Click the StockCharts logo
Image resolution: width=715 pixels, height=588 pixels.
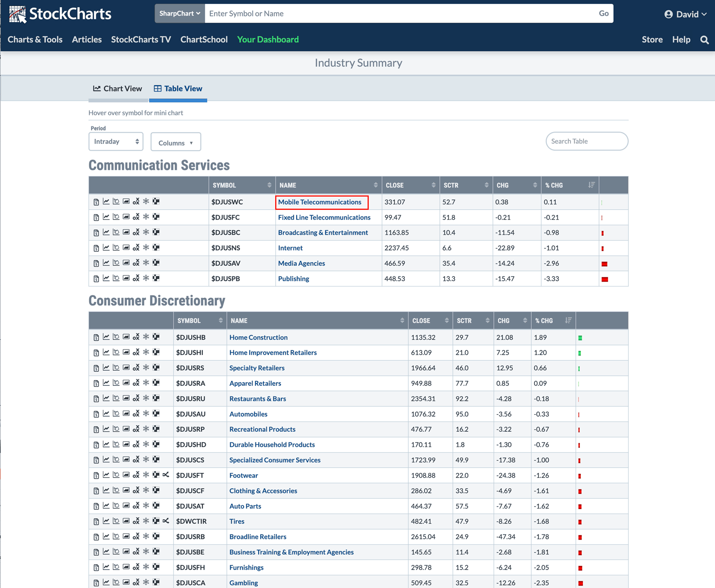click(60, 14)
